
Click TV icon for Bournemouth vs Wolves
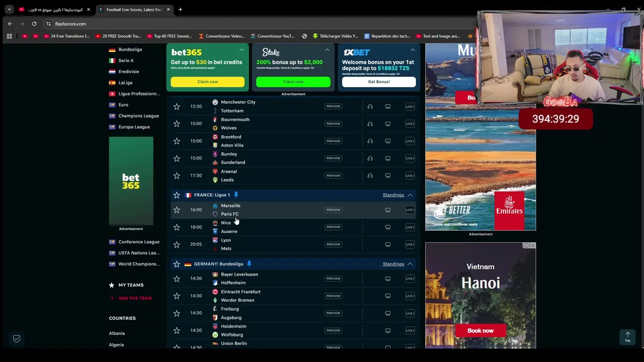click(388, 124)
